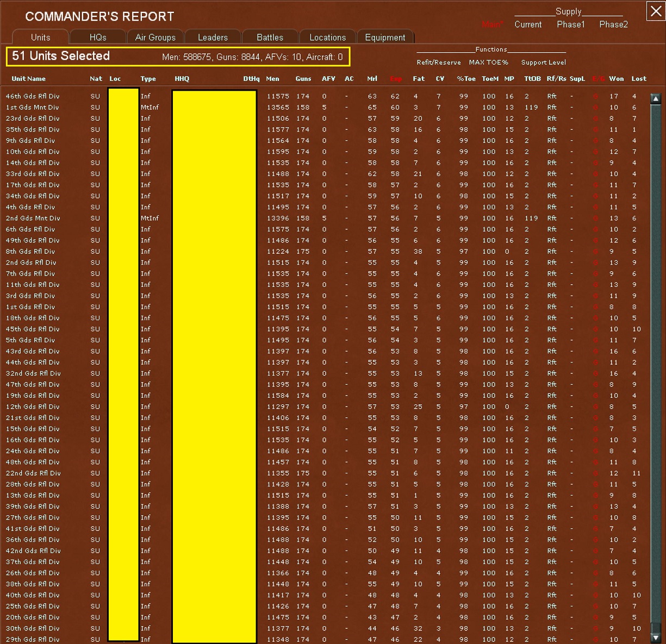Screen dimensions: 666x644
Task: Click the 51 Units Selected summary
Action: 61,56
